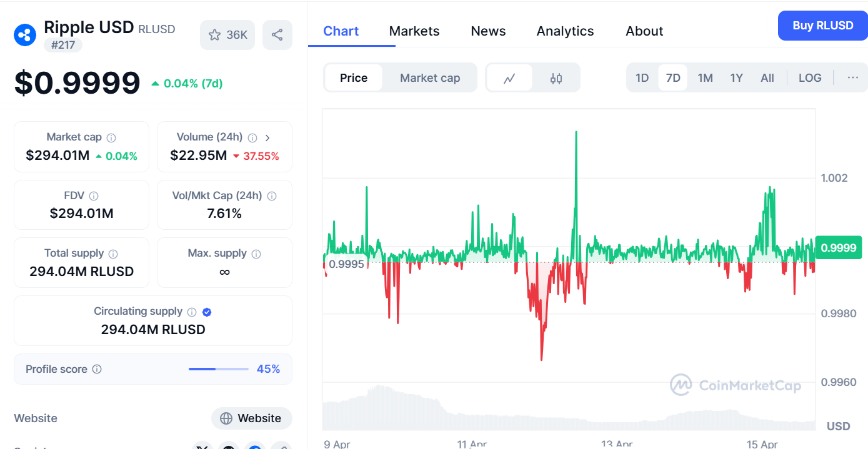Expand the Volume (24h) chevron arrow
This screenshot has height=449, width=868.
267,137
